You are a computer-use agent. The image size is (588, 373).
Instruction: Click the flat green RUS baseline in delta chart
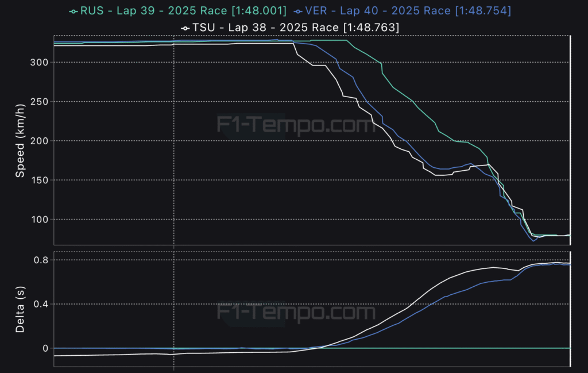459,348
